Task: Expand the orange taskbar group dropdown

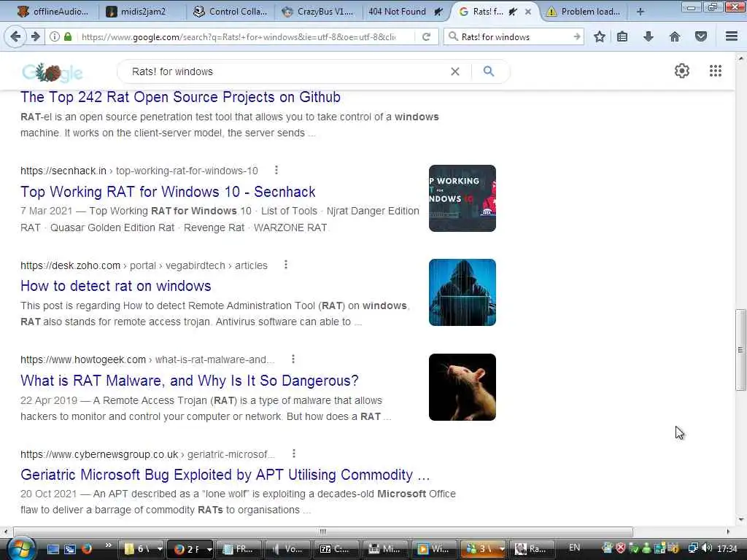Action: click(502, 549)
